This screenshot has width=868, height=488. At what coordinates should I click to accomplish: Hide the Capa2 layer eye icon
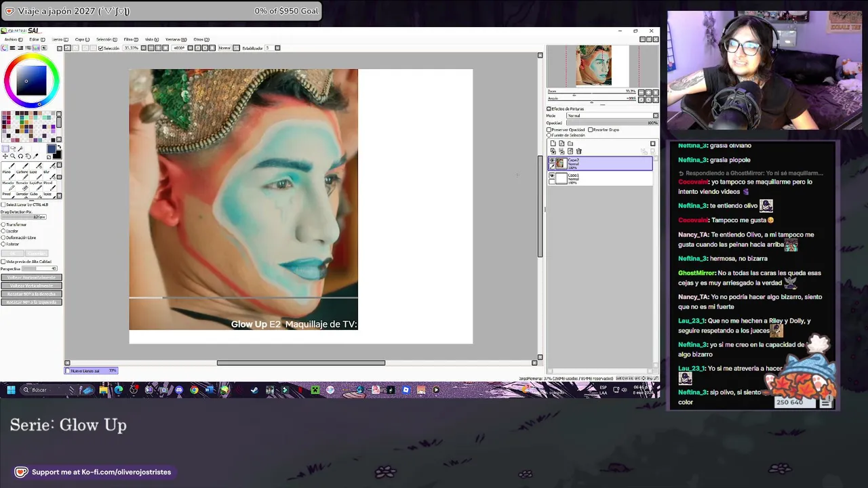pos(552,159)
